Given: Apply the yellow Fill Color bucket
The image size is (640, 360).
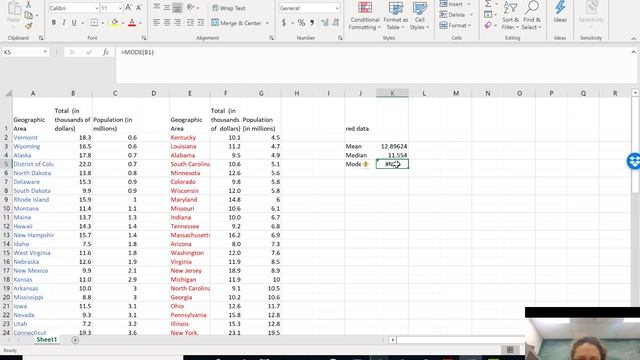Looking at the screenshot, I should (x=115, y=23).
